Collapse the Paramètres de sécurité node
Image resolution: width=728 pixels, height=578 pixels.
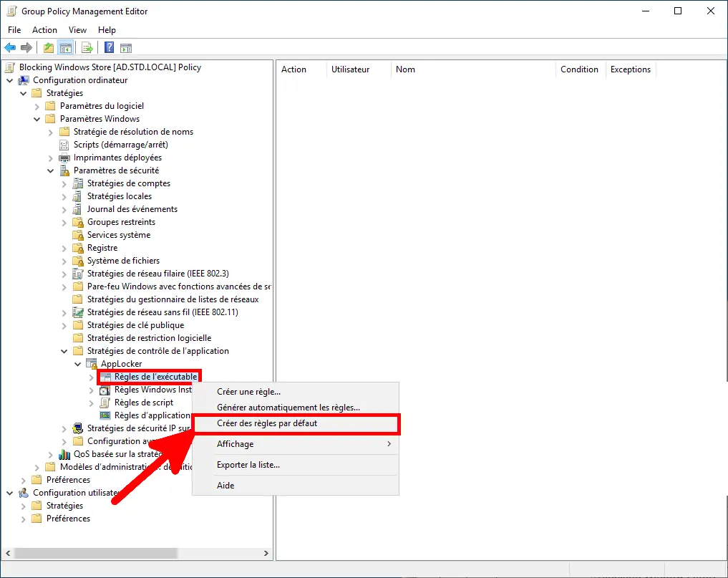pos(49,170)
